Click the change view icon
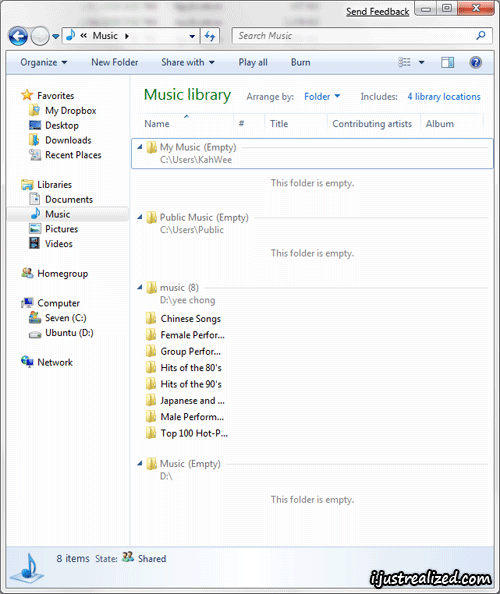Screen dimensions: 500x594 pyautogui.click(x=404, y=62)
